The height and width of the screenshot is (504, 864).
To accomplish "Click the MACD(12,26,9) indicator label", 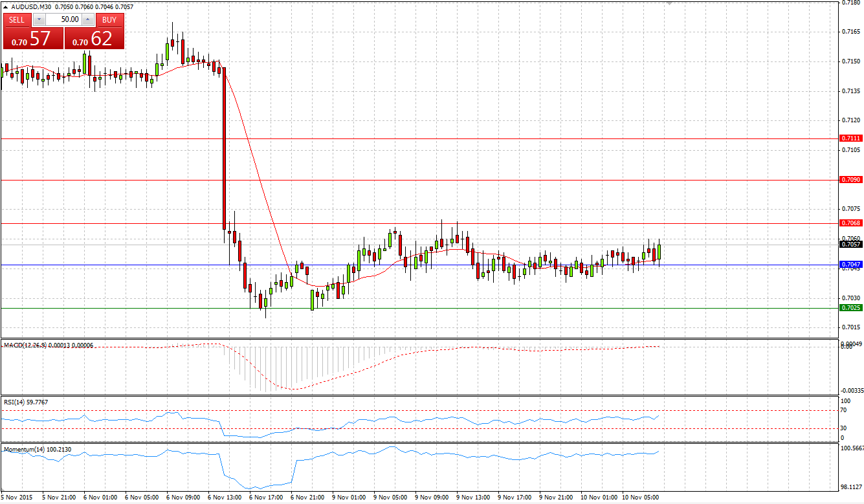I will tap(49, 345).
